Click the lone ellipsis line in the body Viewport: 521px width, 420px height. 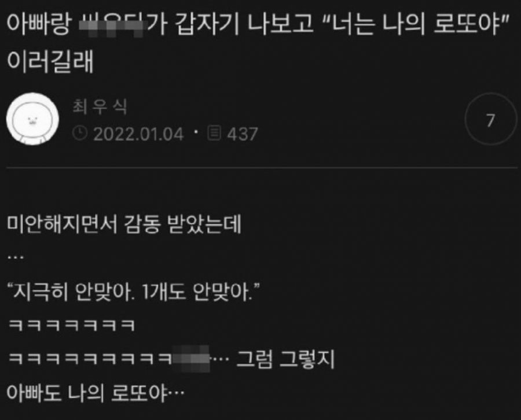click(x=15, y=257)
